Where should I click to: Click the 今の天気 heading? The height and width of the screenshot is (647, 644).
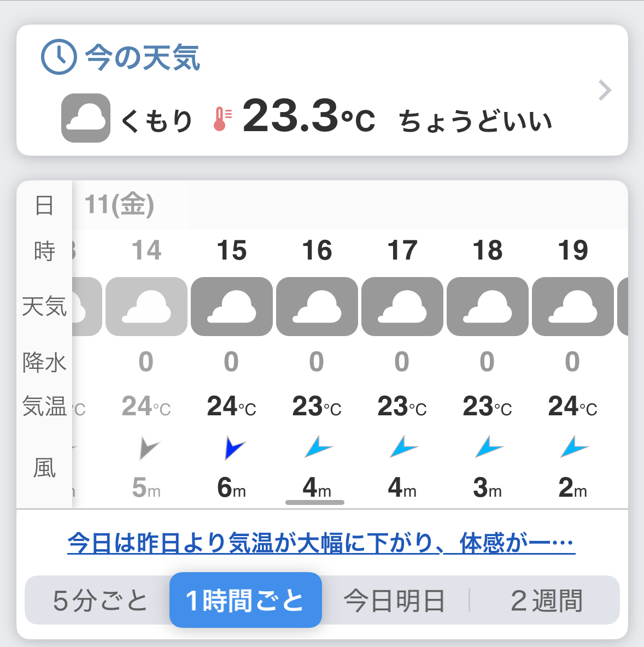point(143,57)
